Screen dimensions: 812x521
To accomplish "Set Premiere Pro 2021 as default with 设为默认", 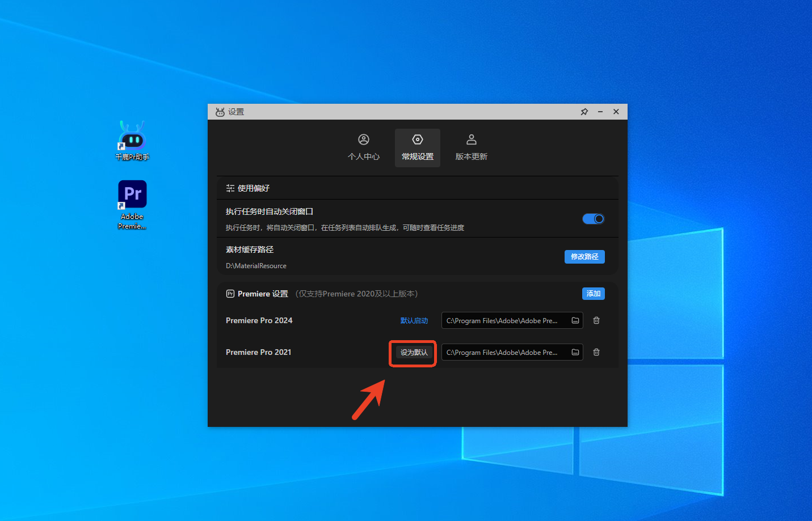I will point(414,353).
